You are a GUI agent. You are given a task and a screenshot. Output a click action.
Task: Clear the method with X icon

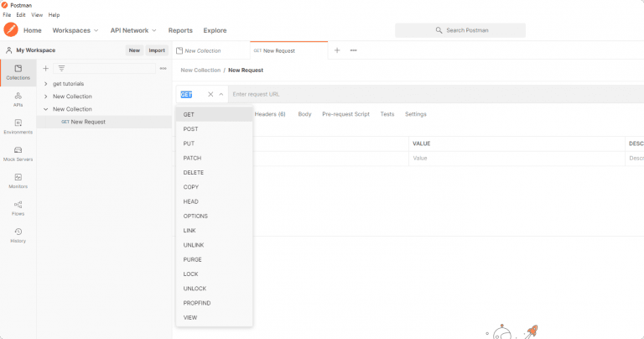tap(210, 94)
